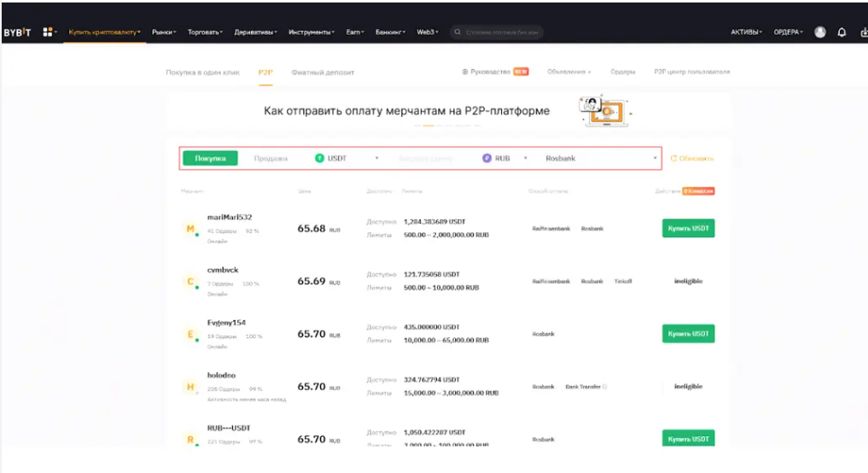This screenshot has height=473, width=868.
Task: Click cvmbvck merchant avatar
Action: [190, 282]
